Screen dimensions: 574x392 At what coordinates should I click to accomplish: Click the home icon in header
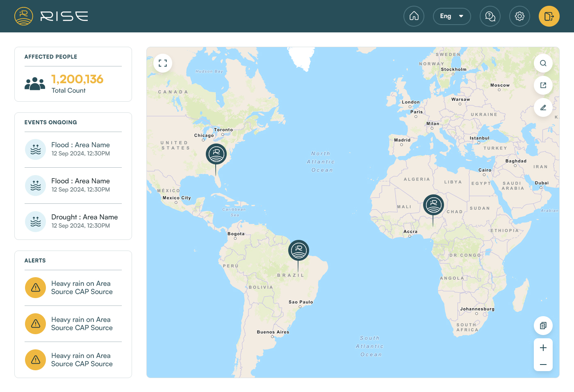414,16
